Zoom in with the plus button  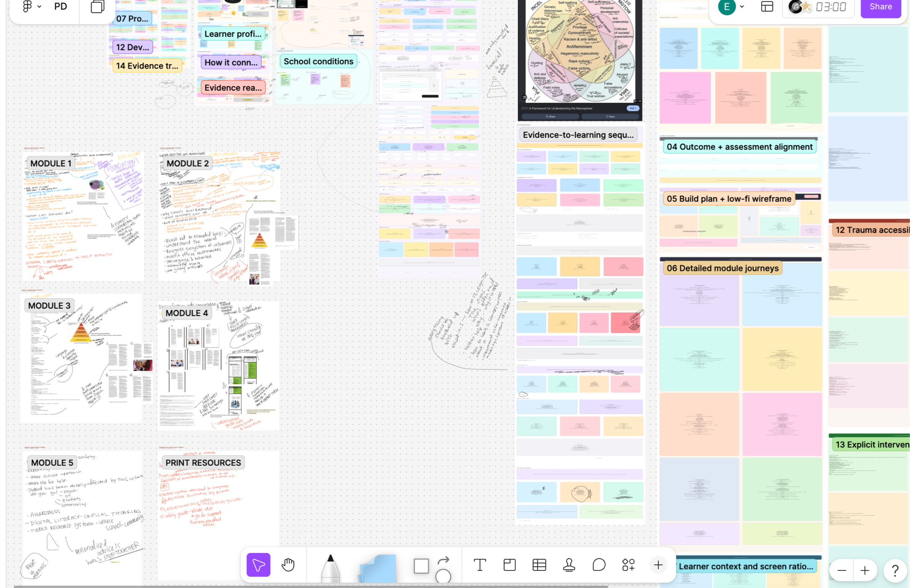864,570
